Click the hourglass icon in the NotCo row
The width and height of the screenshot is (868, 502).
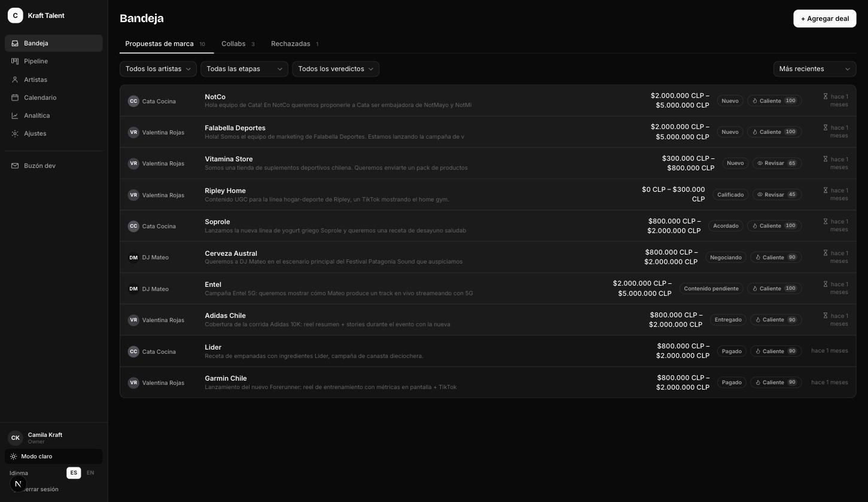[826, 96]
